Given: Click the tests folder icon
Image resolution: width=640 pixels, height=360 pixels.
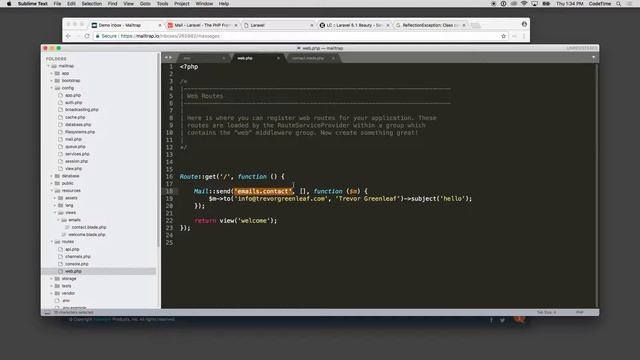Looking at the screenshot, I should 57,286.
